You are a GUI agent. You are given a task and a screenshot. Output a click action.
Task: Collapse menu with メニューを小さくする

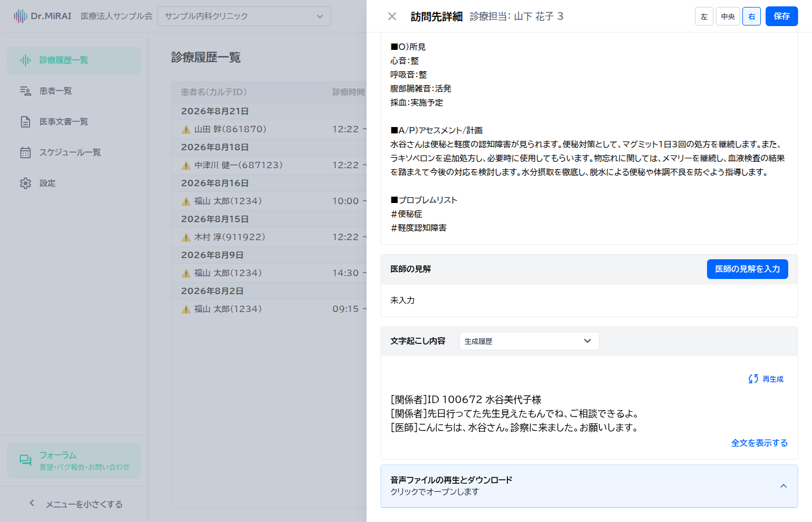74,504
